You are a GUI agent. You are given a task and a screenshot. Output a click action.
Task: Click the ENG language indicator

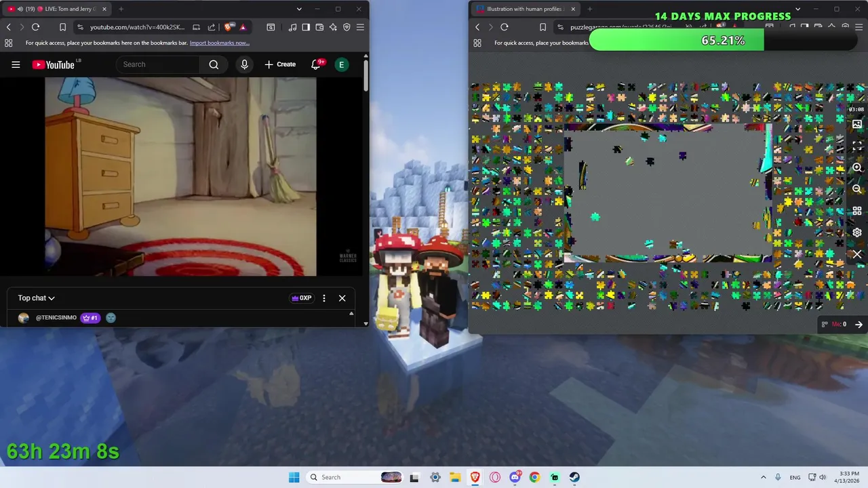(x=795, y=477)
